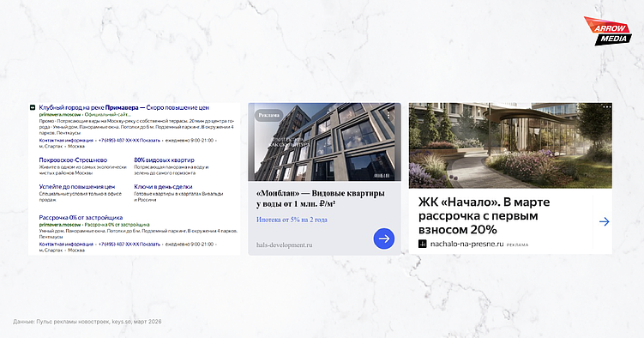
Task: Click the Arrow Media logo
Action: (x=609, y=31)
